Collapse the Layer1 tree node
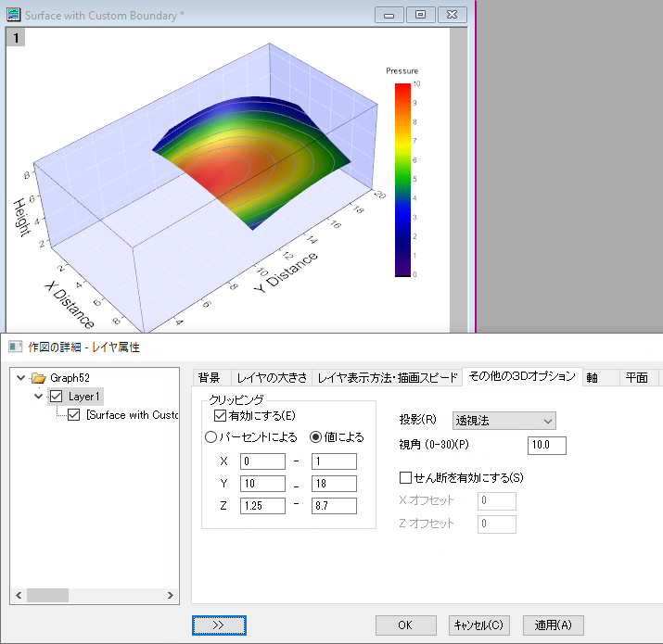 coord(38,397)
